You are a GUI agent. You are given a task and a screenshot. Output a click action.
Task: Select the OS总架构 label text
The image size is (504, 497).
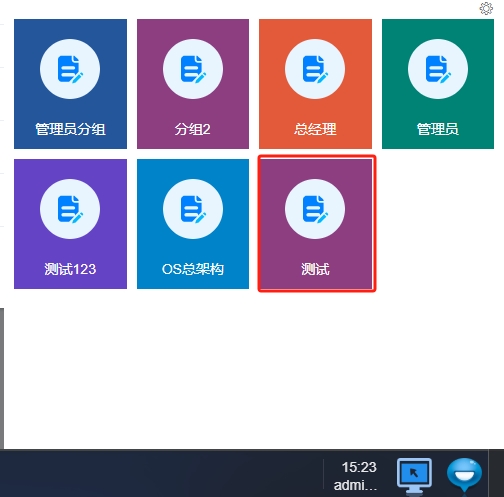193,269
